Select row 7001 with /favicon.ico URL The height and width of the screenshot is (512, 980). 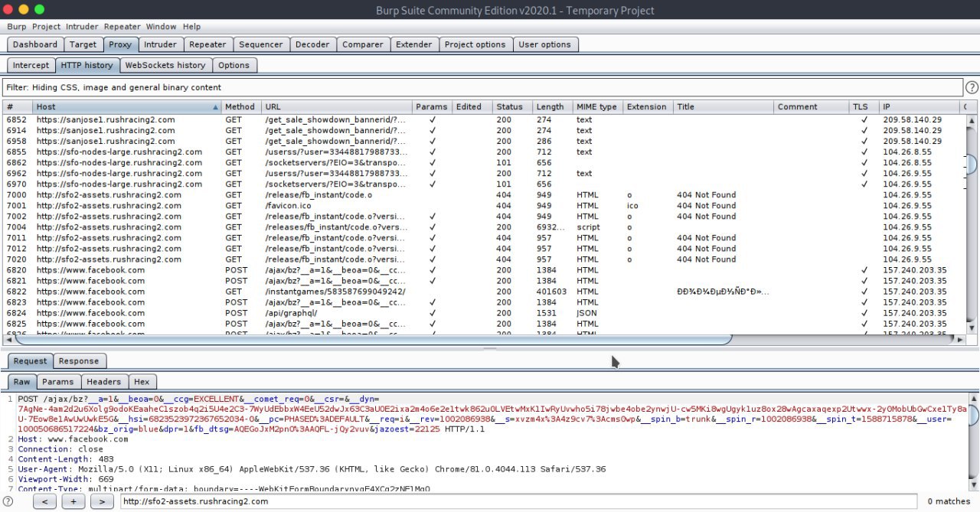click(485, 206)
